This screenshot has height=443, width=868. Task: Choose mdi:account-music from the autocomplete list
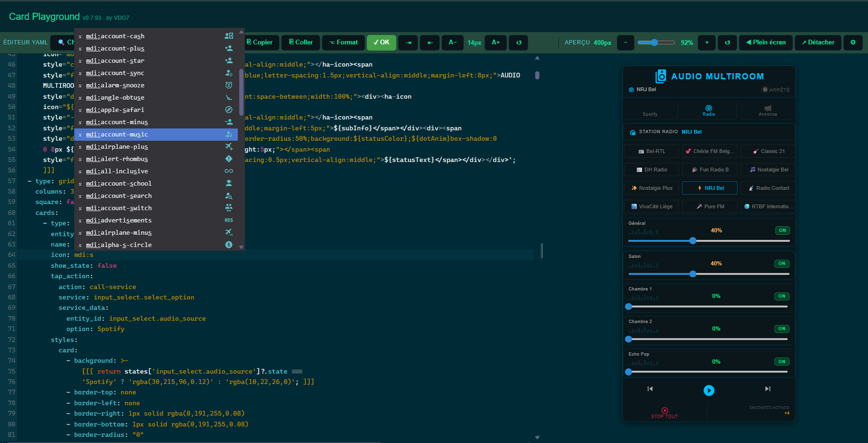(x=117, y=135)
